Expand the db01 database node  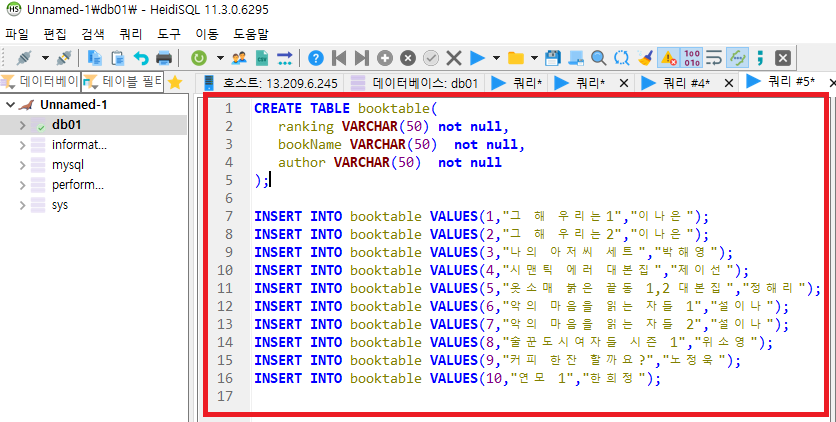coord(22,125)
